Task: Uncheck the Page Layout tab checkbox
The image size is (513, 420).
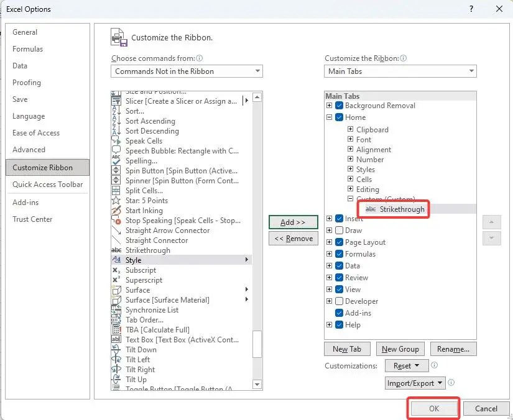Action: coord(340,242)
